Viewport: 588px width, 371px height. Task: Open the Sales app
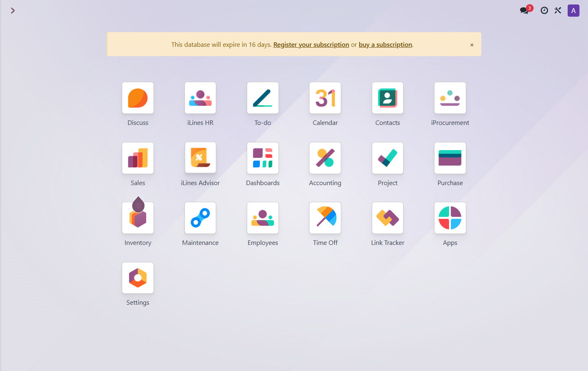tap(138, 158)
